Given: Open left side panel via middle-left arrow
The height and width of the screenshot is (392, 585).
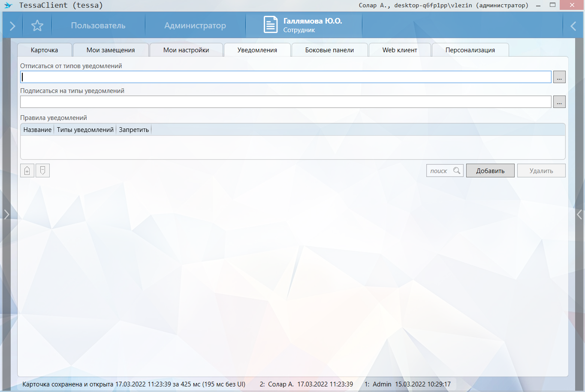Looking at the screenshot, I should coord(6,214).
